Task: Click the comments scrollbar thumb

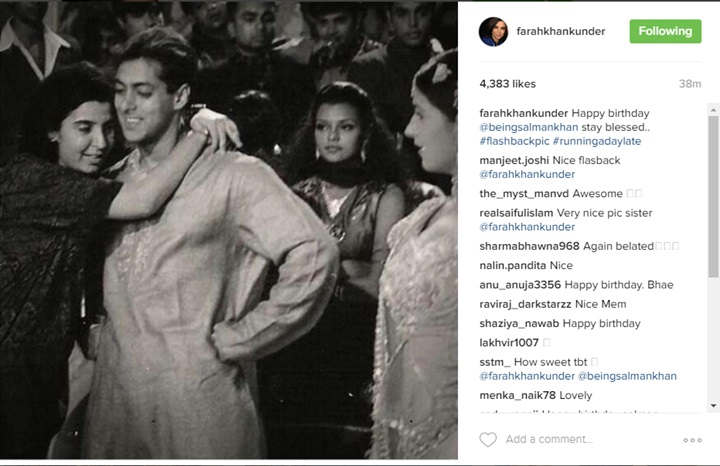Action: pos(713,197)
